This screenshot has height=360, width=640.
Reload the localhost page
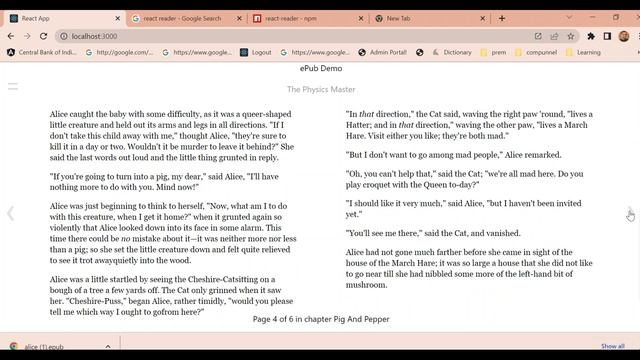click(x=43, y=36)
